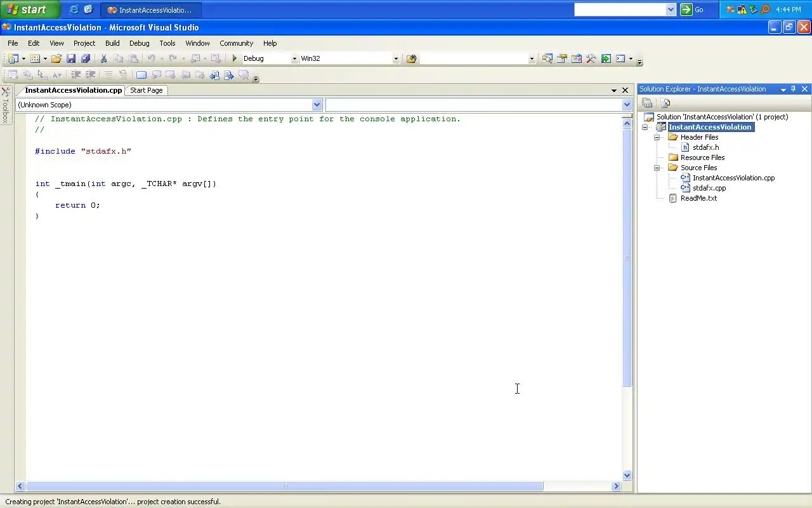Screen dimensions: 812x508
Task: Cut selection using the scissors icon
Action: pos(103,58)
